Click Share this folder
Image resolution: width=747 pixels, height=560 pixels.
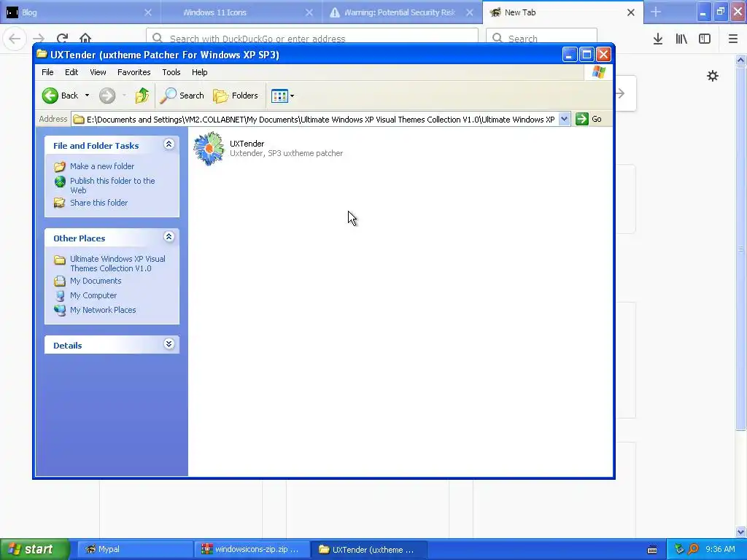[98, 203]
